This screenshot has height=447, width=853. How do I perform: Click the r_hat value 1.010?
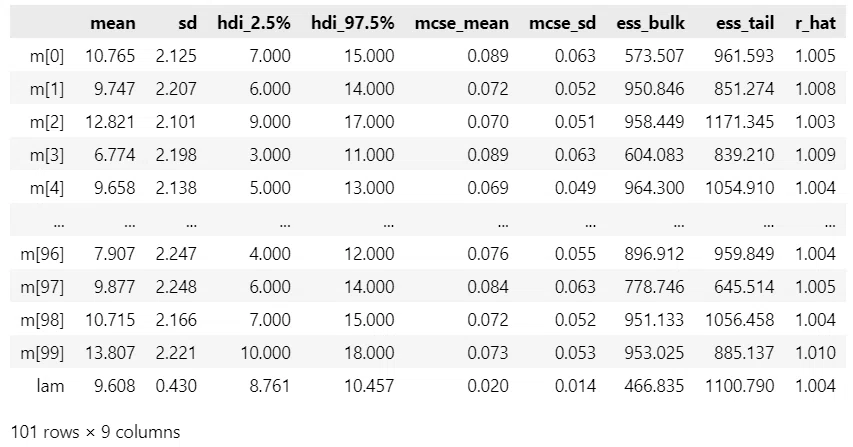pyautogui.click(x=815, y=353)
